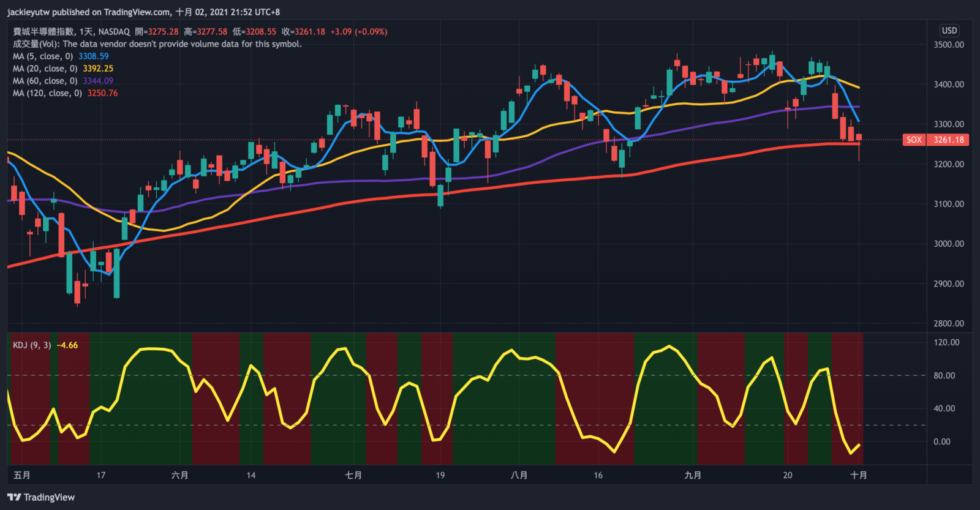Click the blue MA5 value 3308.59
The width and height of the screenshot is (980, 510).
point(93,56)
